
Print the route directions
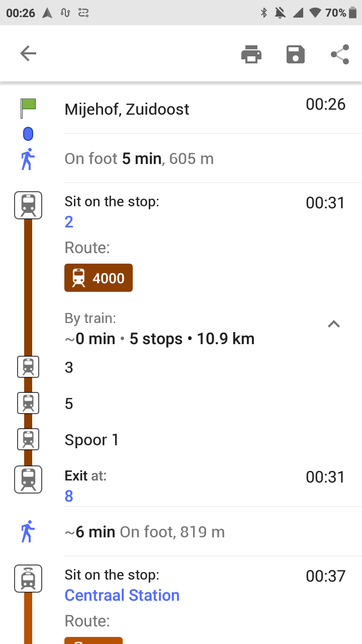point(251,54)
